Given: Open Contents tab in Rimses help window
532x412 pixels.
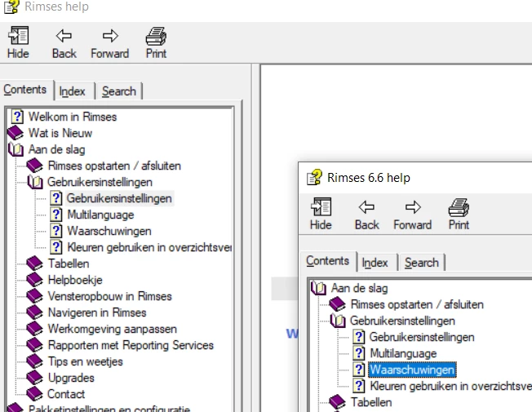Looking at the screenshot, I should pos(25,90).
